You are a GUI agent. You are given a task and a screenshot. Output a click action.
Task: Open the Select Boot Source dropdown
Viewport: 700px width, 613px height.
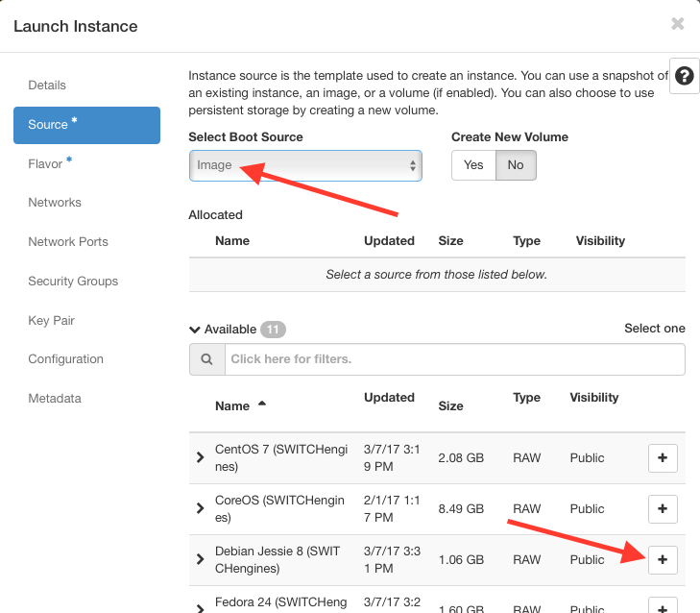[305, 165]
